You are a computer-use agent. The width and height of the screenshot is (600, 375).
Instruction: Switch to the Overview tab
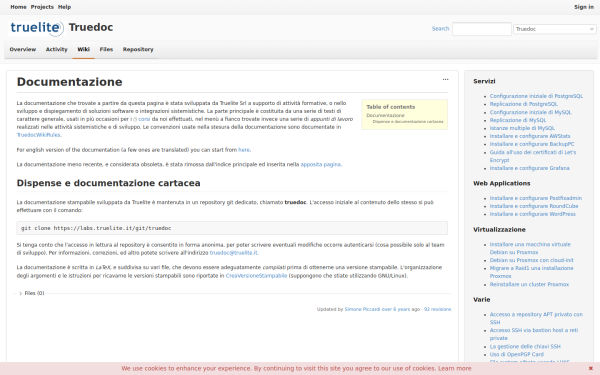point(23,49)
